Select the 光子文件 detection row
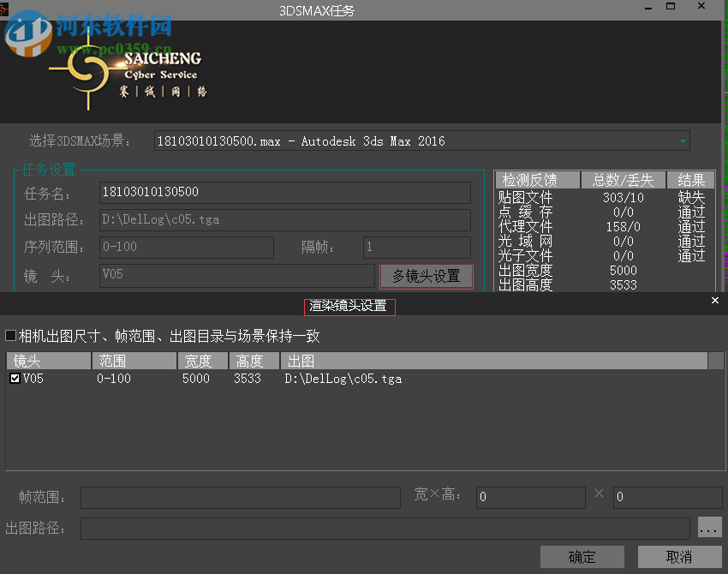Viewport: 728px width, 574px height. click(604, 256)
